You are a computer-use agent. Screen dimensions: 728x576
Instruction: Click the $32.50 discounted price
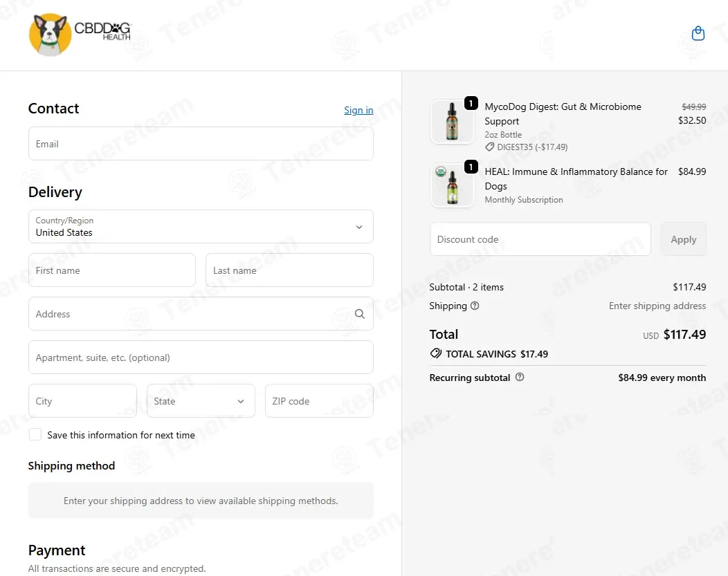(x=692, y=120)
